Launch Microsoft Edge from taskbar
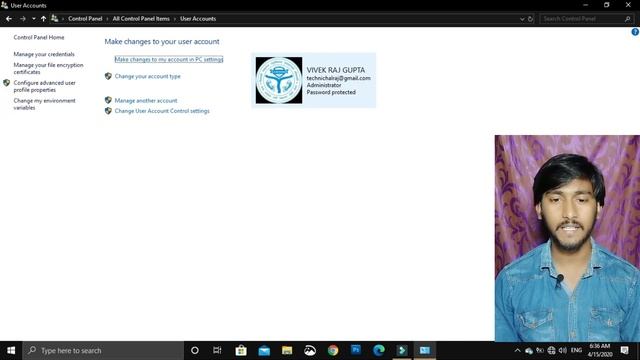The image size is (640, 360). tap(379, 351)
